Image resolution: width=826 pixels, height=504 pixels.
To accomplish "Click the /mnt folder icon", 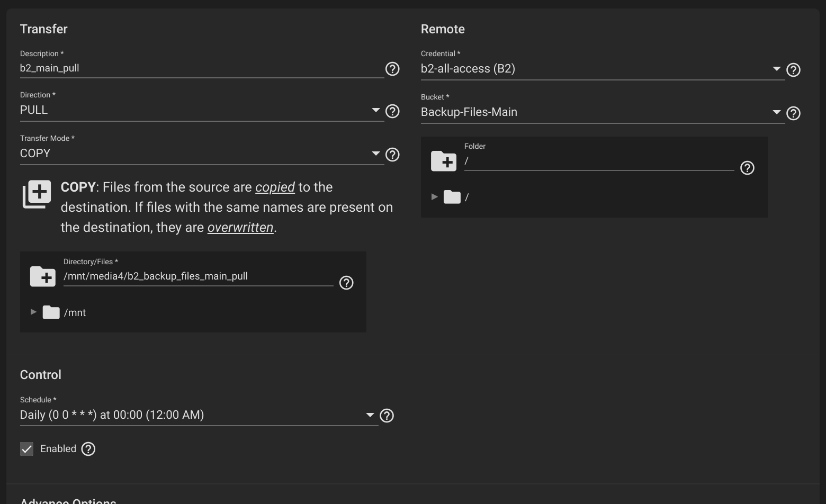I will pos(51,312).
